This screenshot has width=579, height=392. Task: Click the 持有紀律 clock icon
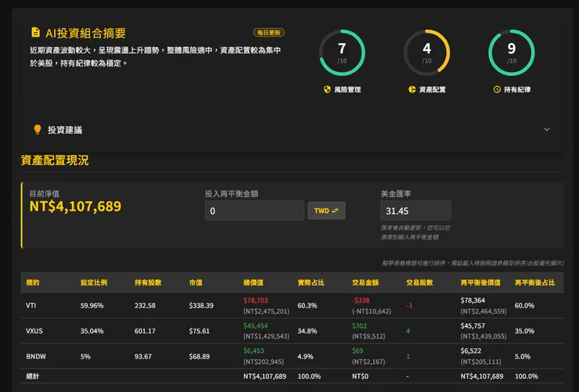click(x=497, y=89)
